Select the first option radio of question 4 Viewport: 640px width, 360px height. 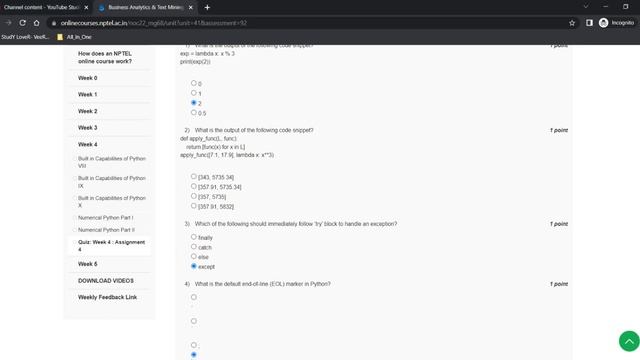click(x=193, y=297)
